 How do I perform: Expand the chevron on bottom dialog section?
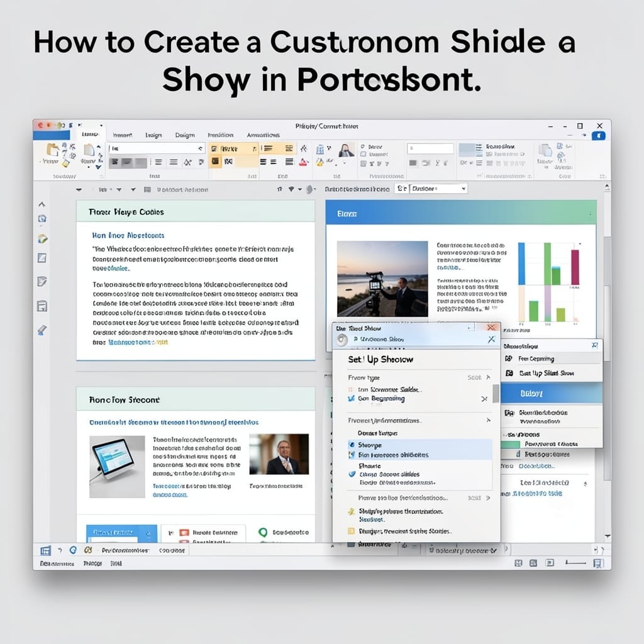pyautogui.click(x=488, y=498)
